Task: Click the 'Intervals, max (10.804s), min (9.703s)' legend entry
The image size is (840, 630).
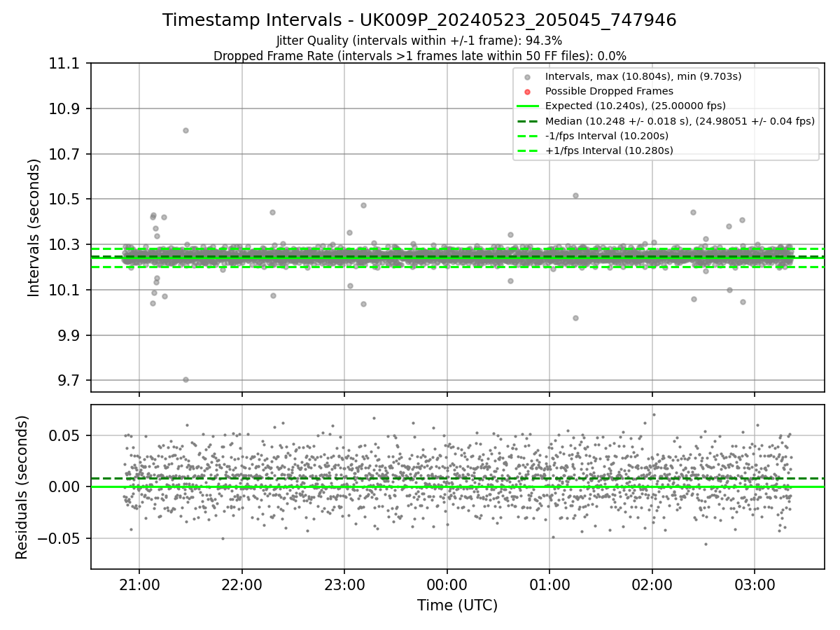Action: 643,76
